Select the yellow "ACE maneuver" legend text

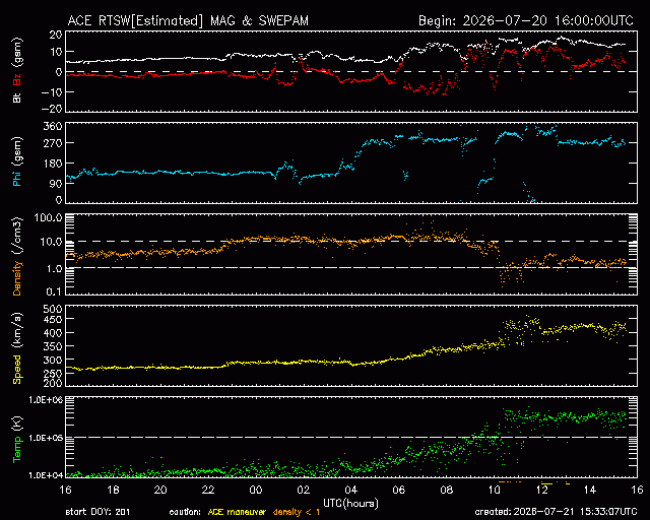tap(236, 512)
